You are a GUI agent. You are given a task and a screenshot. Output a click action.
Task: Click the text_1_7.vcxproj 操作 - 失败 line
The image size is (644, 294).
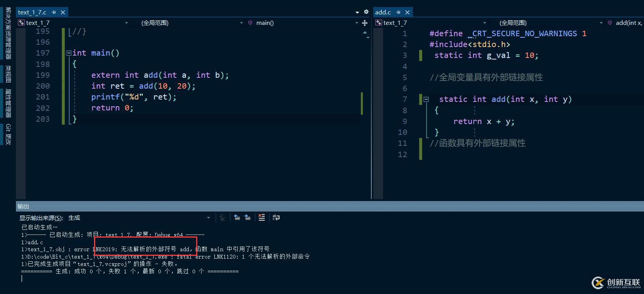[100, 264]
